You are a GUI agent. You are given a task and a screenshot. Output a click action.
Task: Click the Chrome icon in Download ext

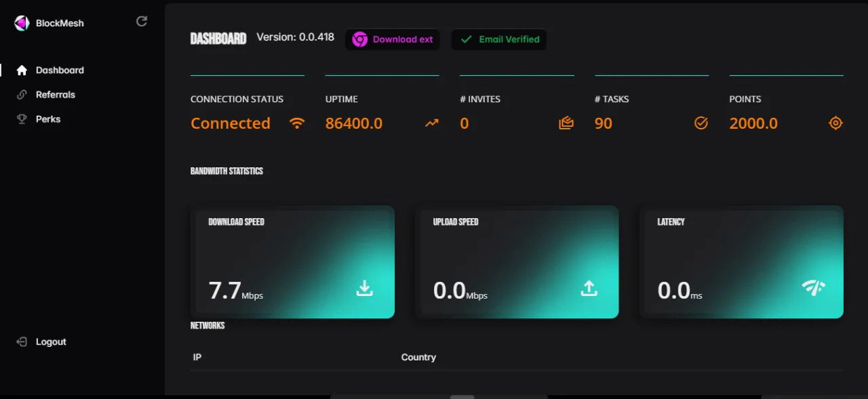[x=359, y=39]
